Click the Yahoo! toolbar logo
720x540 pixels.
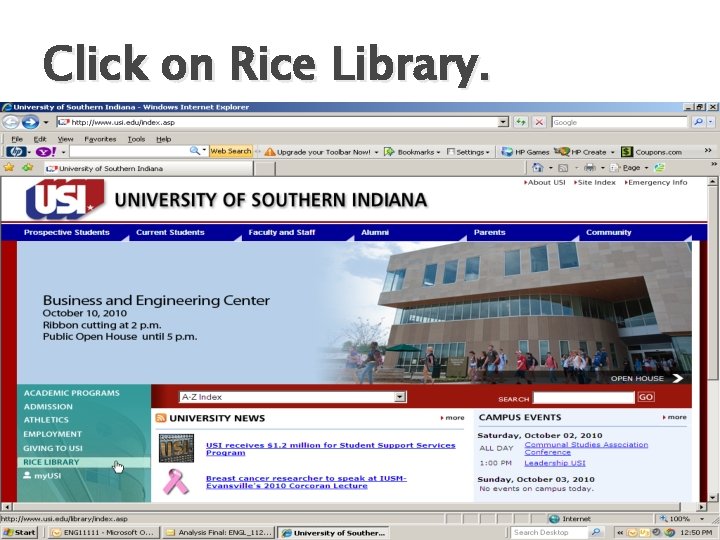46,152
